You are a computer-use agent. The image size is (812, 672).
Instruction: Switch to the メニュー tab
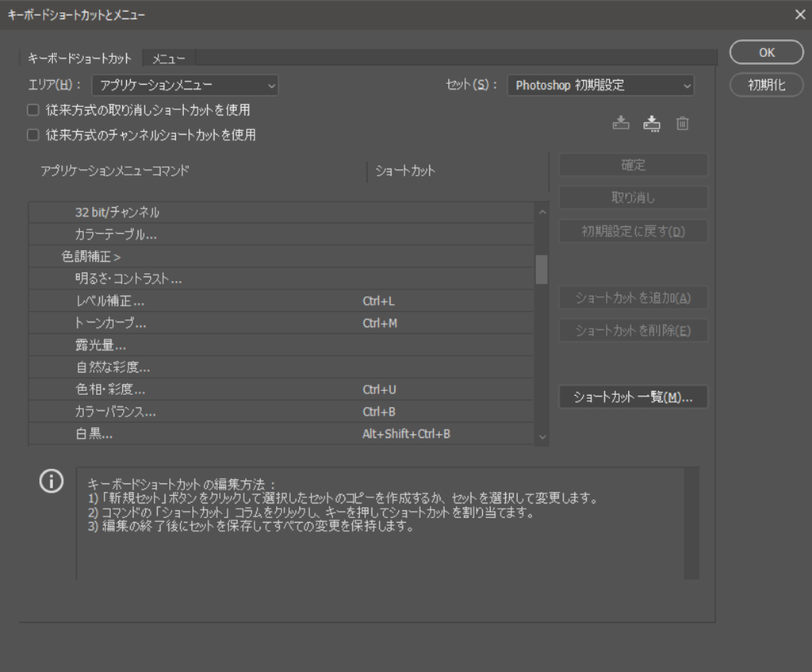[167, 58]
